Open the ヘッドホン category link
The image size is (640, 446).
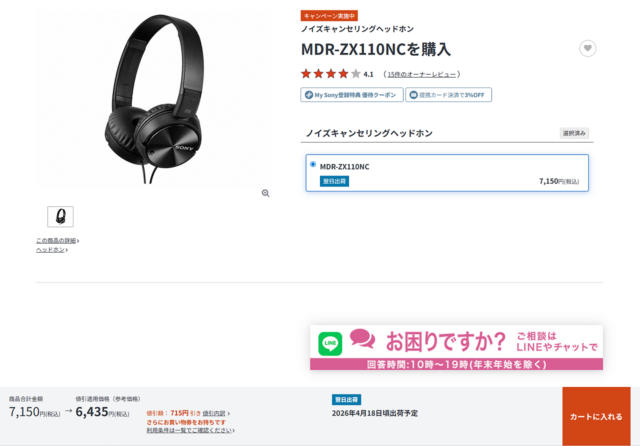coord(52,250)
